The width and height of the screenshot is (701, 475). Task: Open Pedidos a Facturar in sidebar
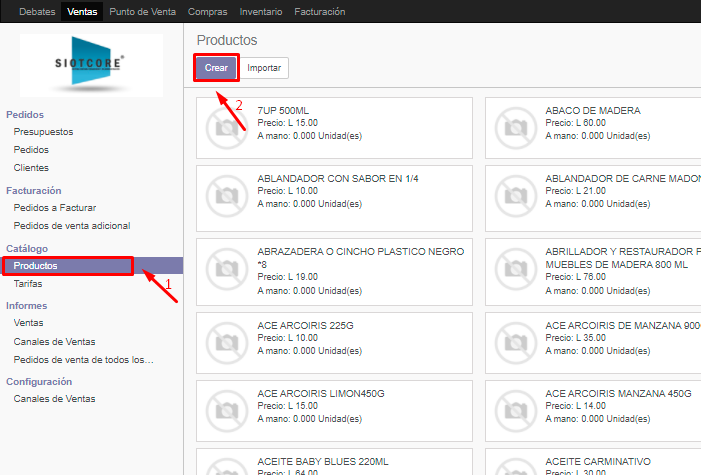[x=55, y=208]
